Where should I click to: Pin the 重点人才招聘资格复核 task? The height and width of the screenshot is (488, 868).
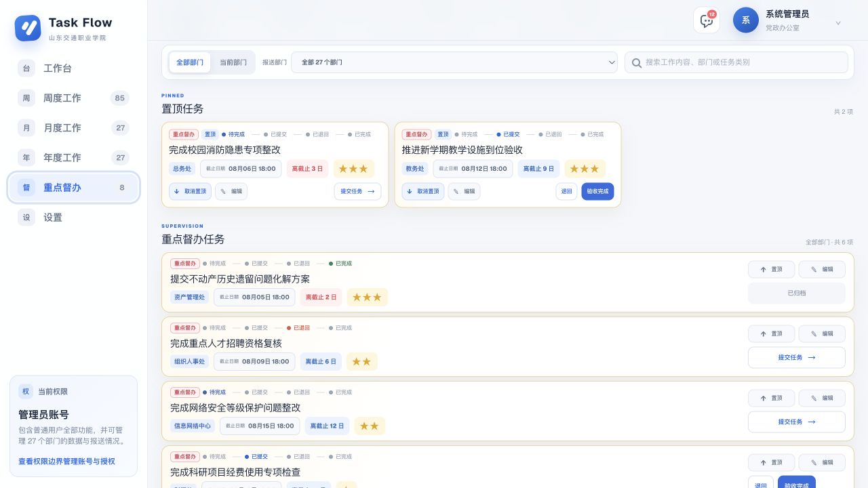pyautogui.click(x=771, y=334)
